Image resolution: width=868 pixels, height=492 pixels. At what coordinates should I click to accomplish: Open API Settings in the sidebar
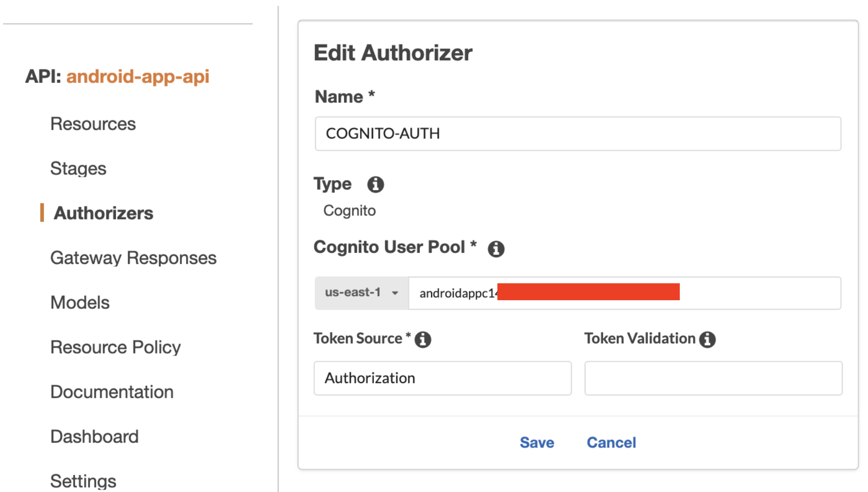83,481
